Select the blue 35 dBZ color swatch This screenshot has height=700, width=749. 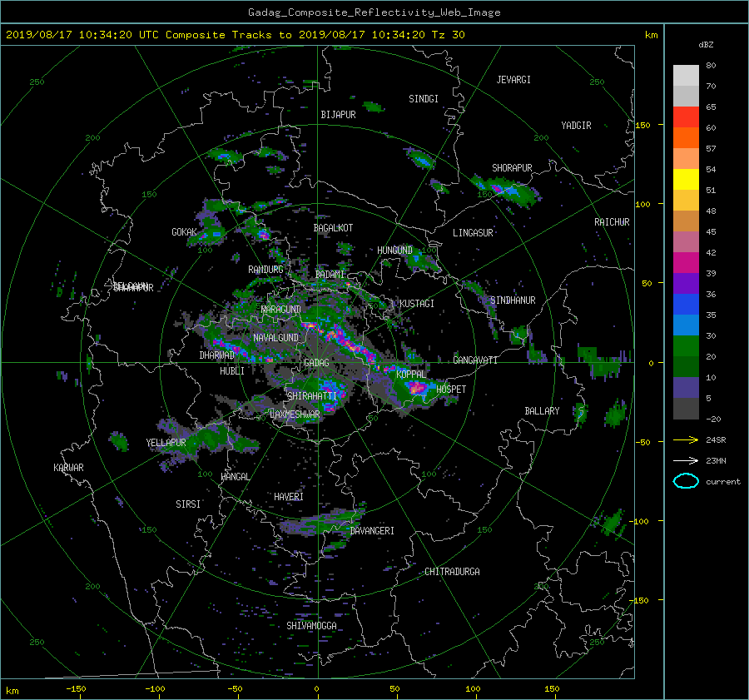(x=686, y=305)
